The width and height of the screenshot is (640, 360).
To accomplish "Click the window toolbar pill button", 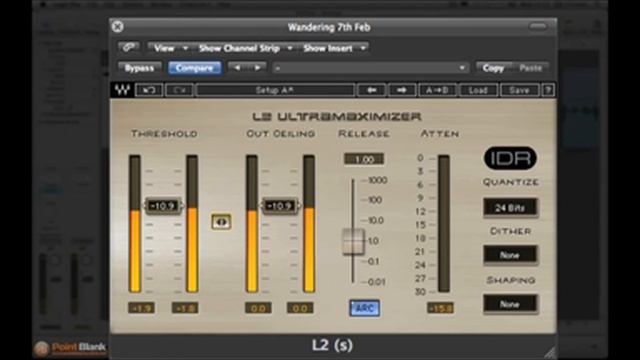I will pos(538,27).
